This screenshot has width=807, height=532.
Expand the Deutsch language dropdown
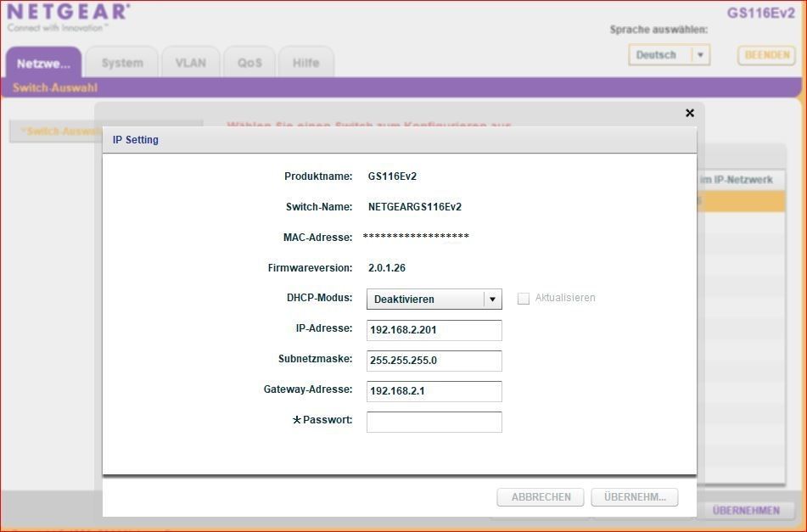click(700, 55)
